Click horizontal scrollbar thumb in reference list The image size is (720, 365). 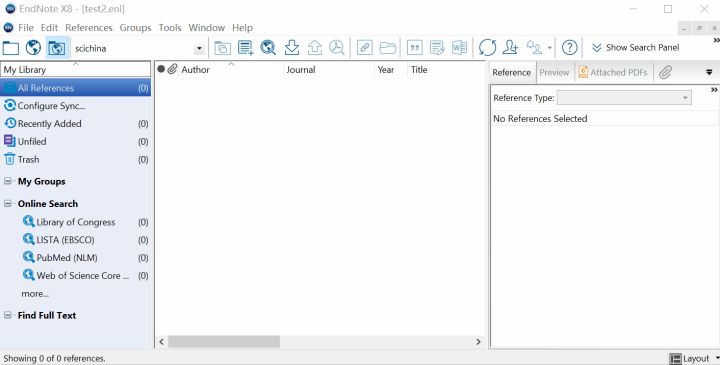click(224, 342)
